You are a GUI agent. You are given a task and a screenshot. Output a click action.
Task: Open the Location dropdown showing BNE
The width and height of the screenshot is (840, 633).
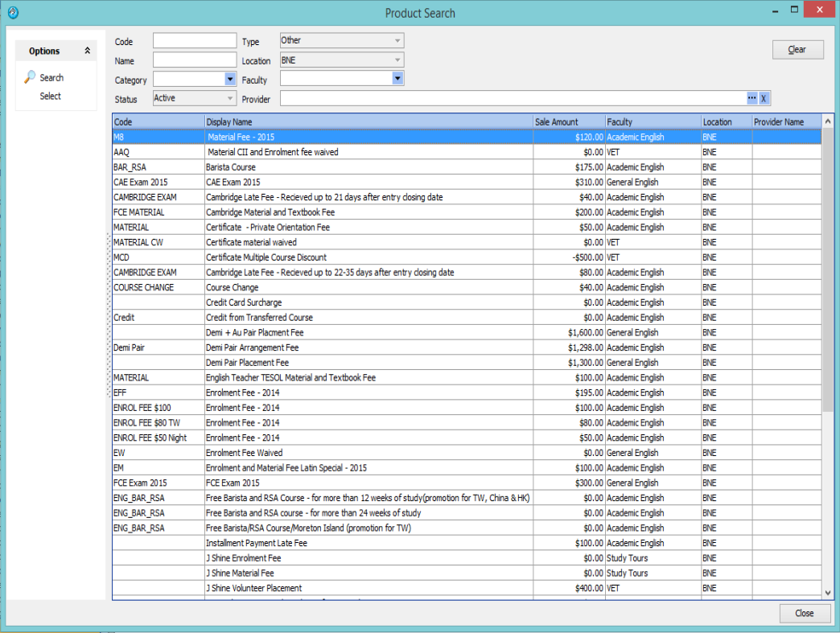(x=397, y=60)
